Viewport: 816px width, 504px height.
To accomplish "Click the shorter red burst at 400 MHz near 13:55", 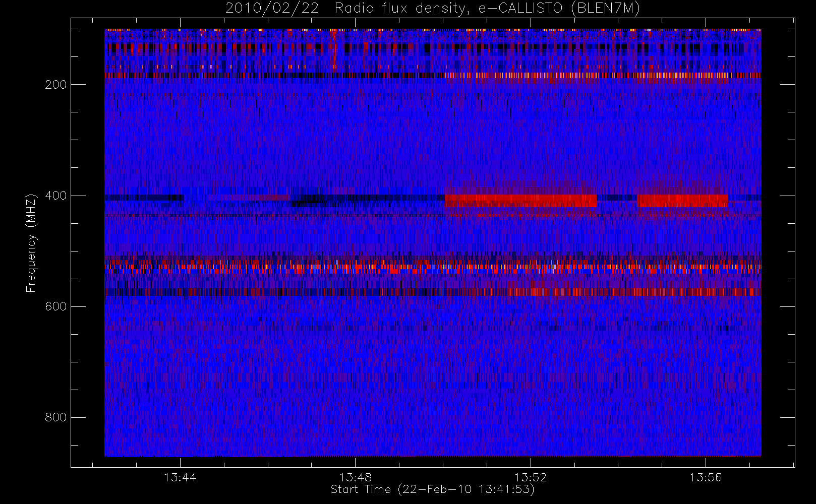I will pyautogui.click(x=683, y=201).
